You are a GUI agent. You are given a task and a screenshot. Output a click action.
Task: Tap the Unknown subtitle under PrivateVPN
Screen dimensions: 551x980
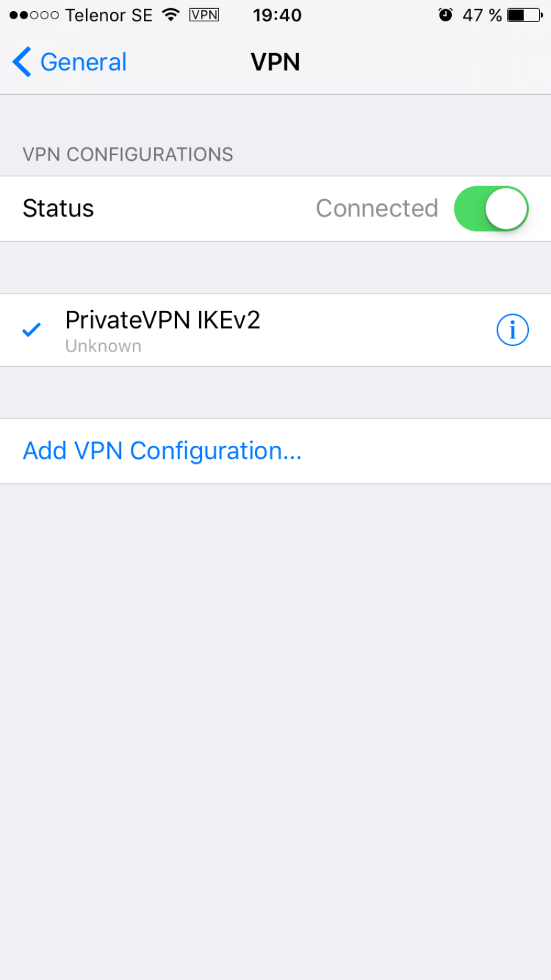(x=103, y=346)
